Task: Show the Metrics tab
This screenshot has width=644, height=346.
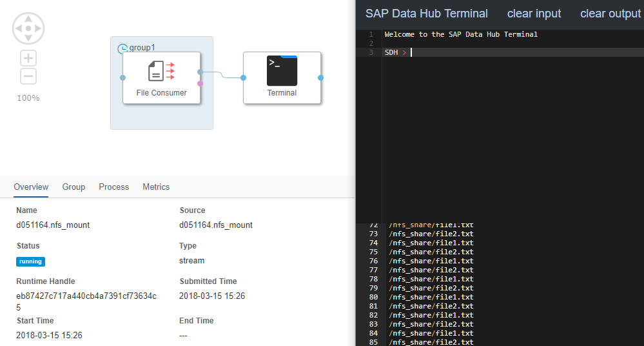Action: pyautogui.click(x=156, y=187)
